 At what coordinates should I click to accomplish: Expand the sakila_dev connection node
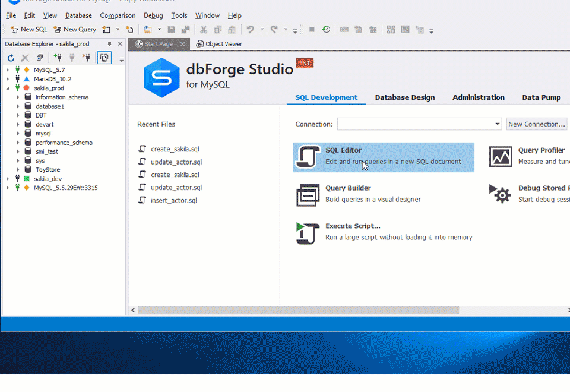(8, 179)
